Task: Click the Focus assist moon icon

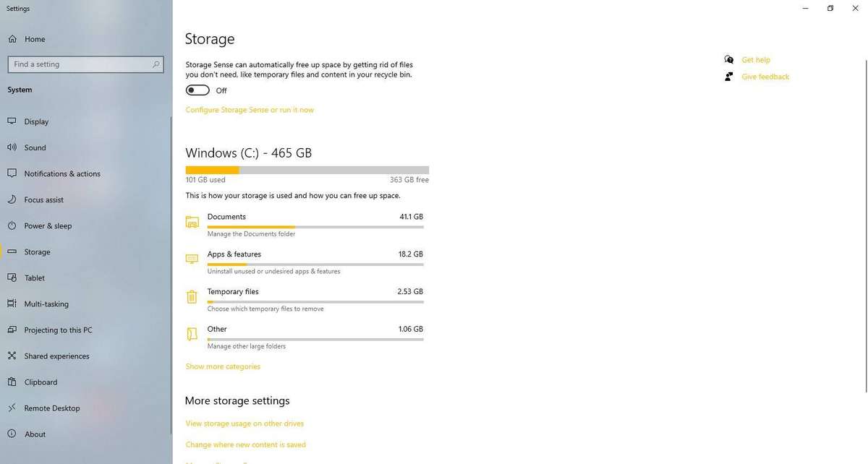Action: tap(12, 199)
